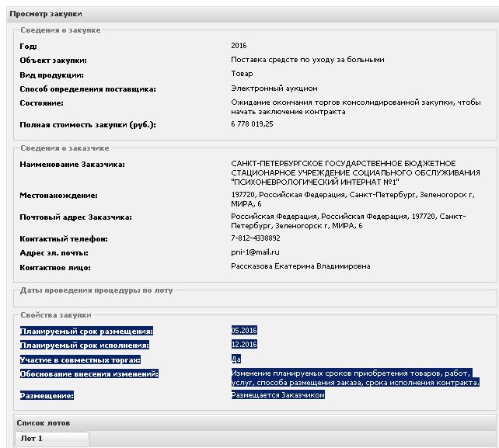Image resolution: width=499 pixels, height=448 pixels.
Task: Select the highlighted 'Да' value
Action: pyautogui.click(x=236, y=359)
